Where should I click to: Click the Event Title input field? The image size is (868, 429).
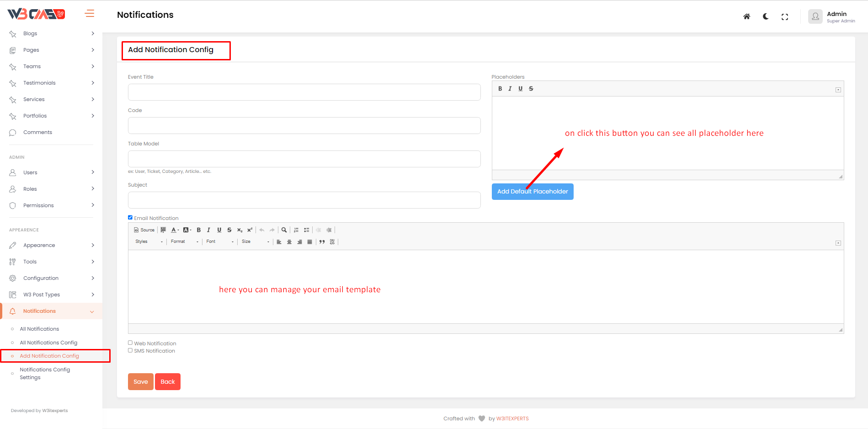coord(304,92)
